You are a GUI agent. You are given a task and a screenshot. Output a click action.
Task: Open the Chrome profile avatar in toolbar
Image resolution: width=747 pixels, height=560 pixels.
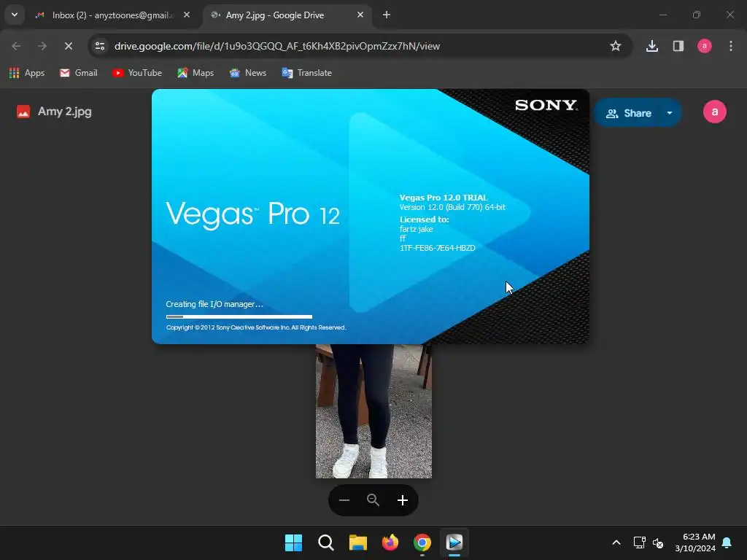[704, 46]
